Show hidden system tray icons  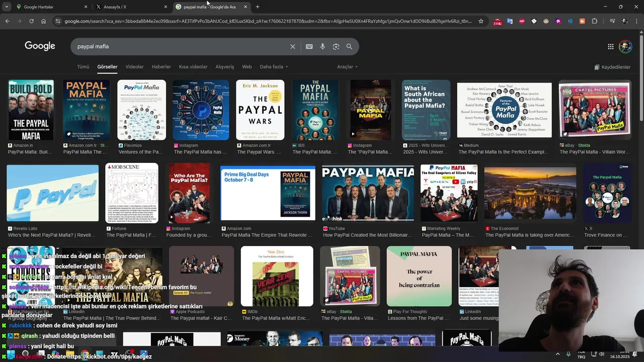coord(557,354)
